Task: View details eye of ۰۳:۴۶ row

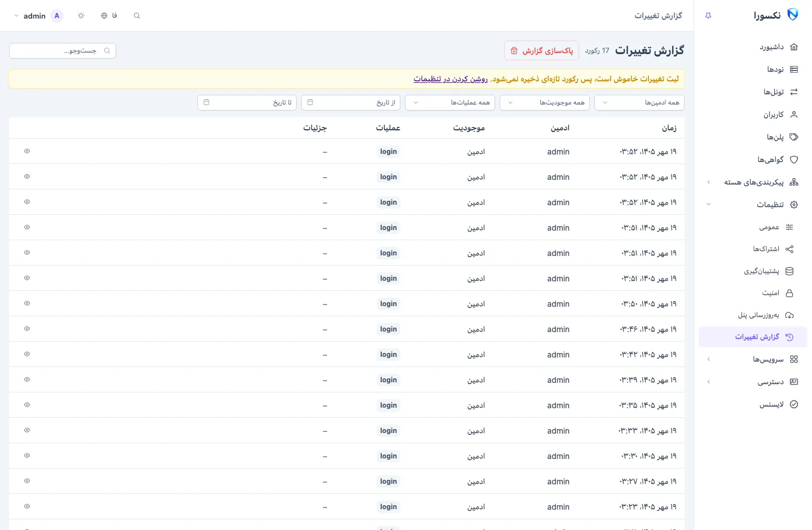Action: pos(27,329)
